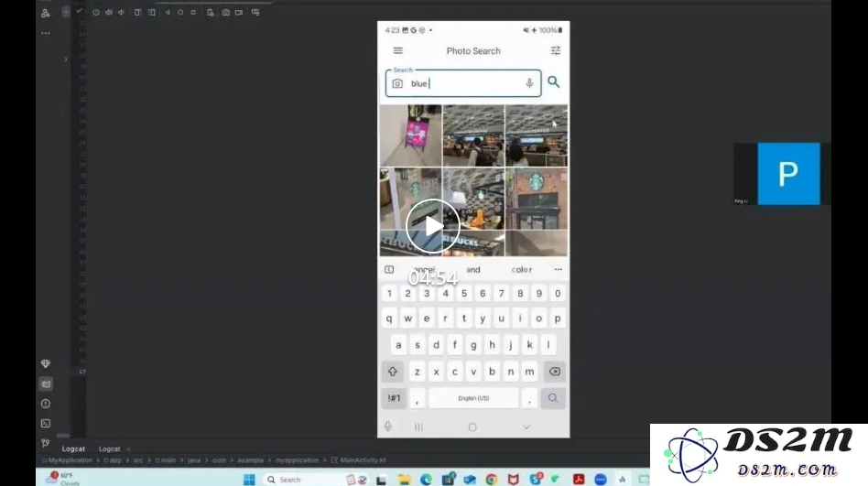Click the Search field containing 'blue'

coord(463,83)
